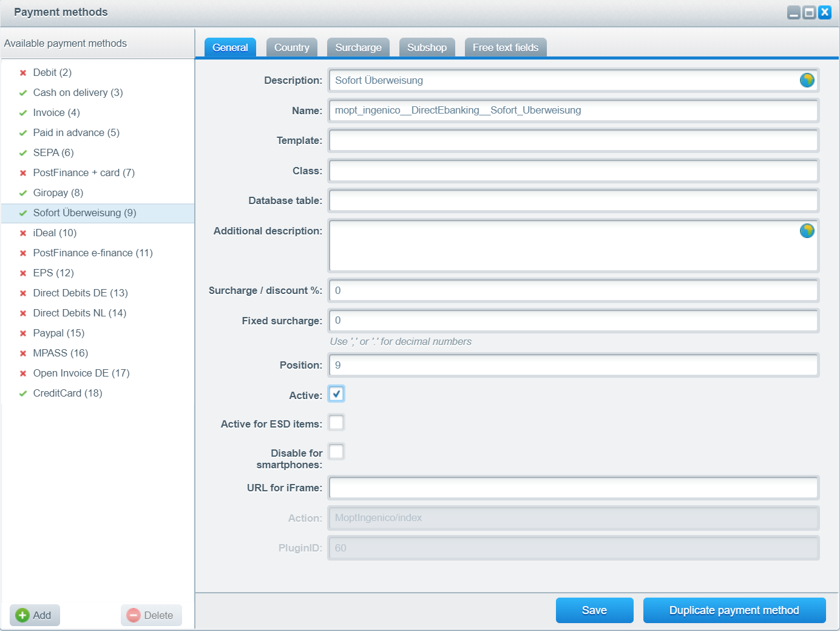840x631 pixels.
Task: Click the Delete button
Action: click(151, 615)
